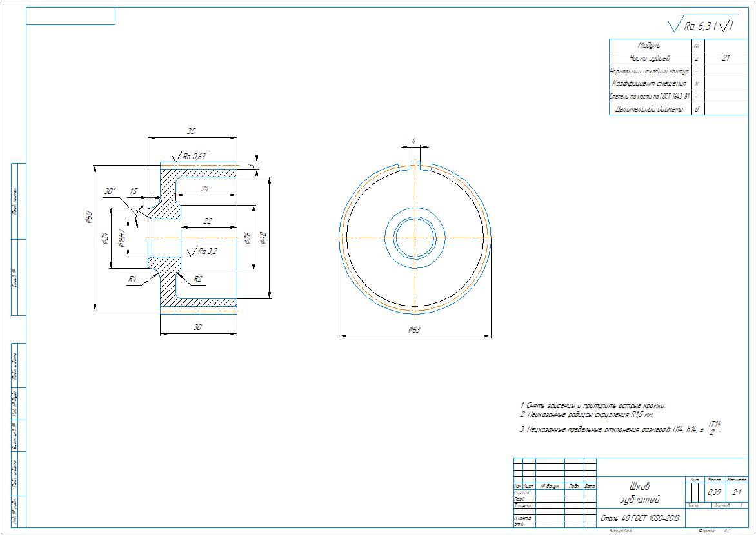Click the 35 overall width dimension
Image resolution: width=756 pixels, height=535 pixels.
click(191, 131)
